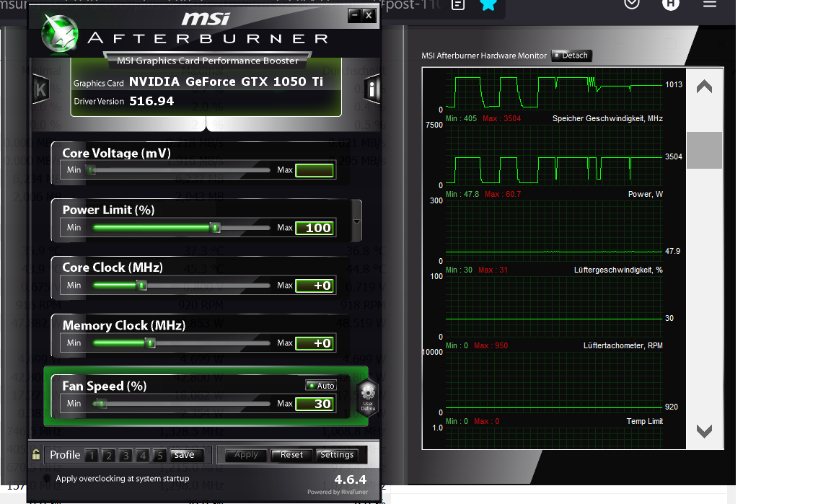
Task: Click the Core Clock +0 value field
Action: 315,286
